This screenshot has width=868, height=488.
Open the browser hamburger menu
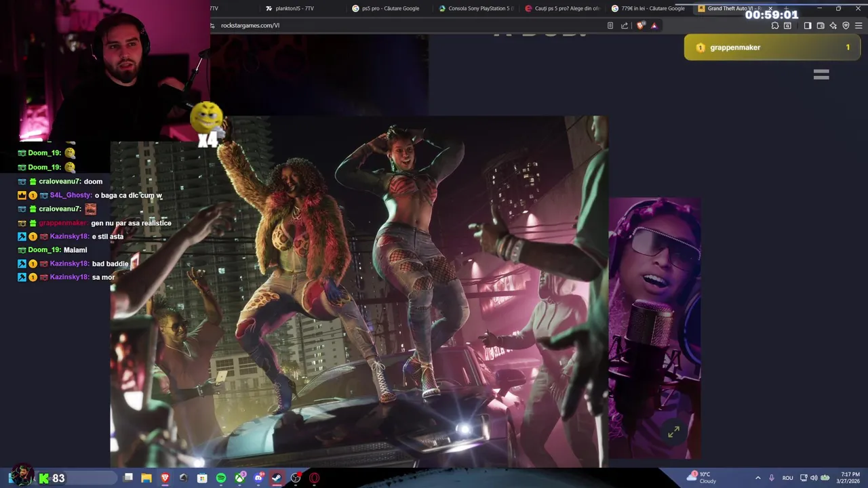tap(859, 26)
